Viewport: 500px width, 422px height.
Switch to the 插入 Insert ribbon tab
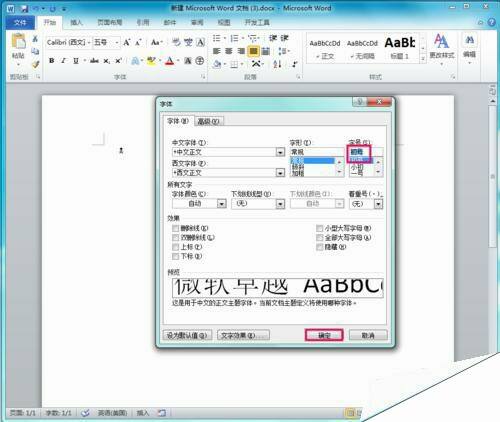tap(76, 22)
